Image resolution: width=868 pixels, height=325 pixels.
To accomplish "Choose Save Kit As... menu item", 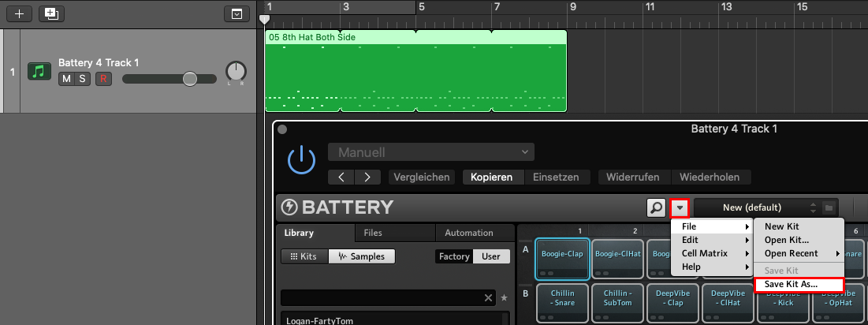I will coord(799,285).
